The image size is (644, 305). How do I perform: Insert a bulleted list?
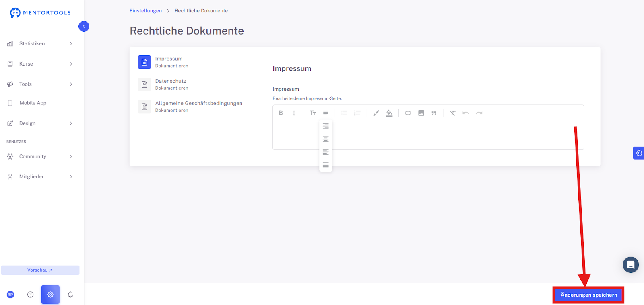click(x=344, y=113)
